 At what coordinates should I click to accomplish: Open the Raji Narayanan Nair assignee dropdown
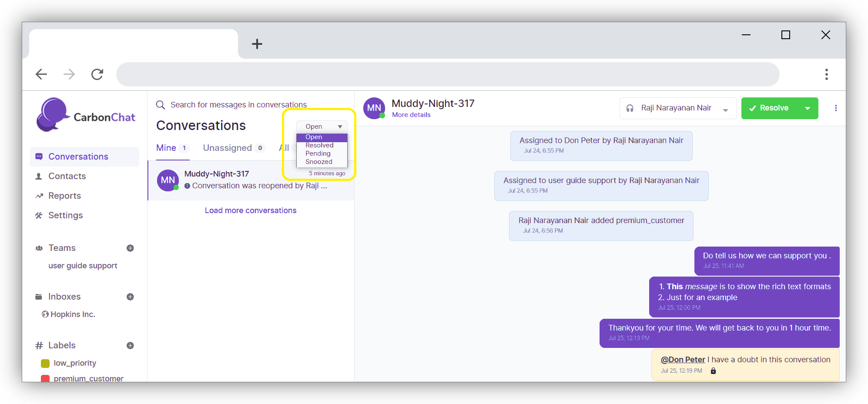coord(677,108)
